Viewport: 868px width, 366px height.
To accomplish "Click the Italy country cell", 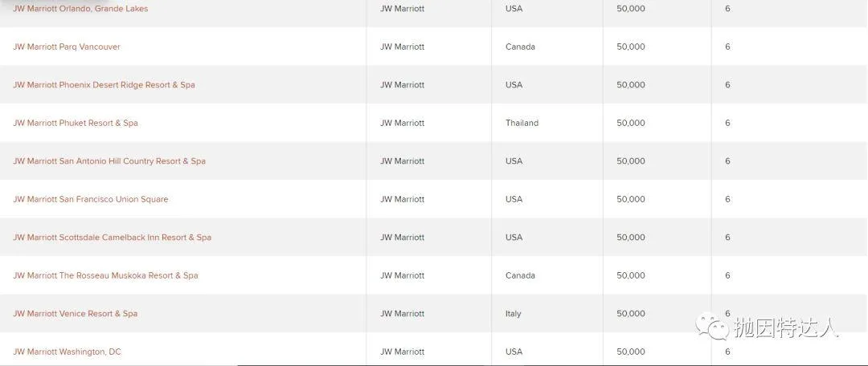I will tap(513, 314).
